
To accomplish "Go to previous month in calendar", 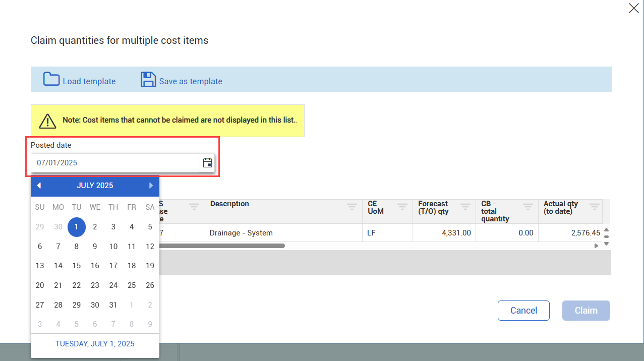I will tap(39, 186).
